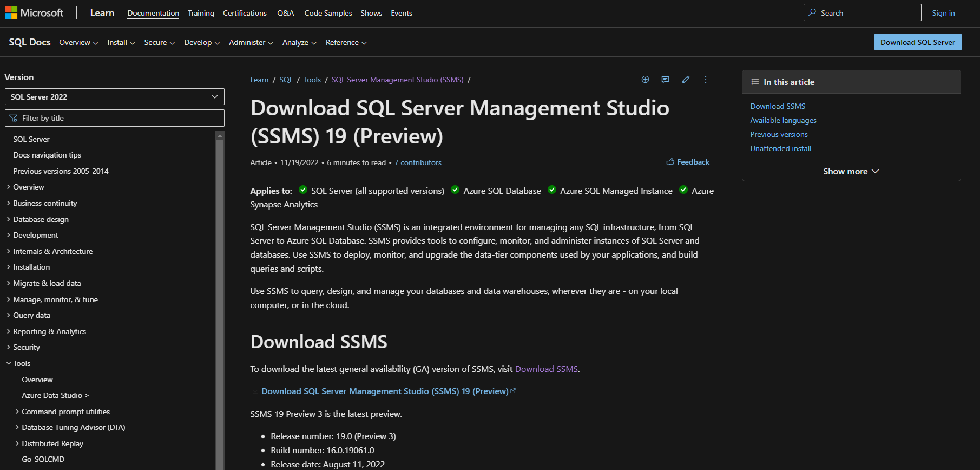Open the Training menu item
The height and width of the screenshot is (470, 980).
pyautogui.click(x=201, y=13)
